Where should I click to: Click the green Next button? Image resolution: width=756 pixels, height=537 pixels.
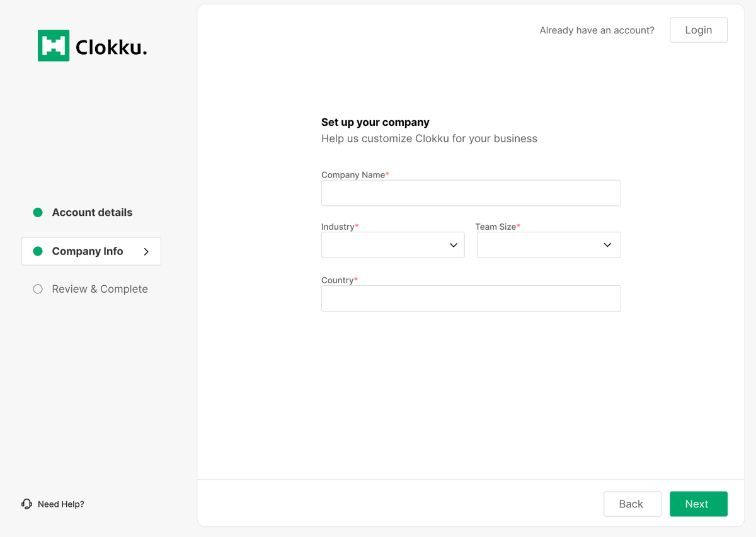(x=698, y=504)
